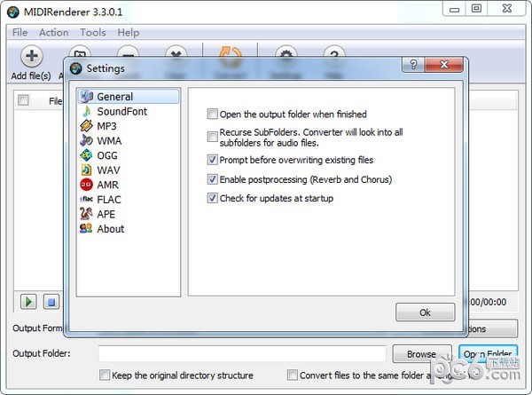Toggle Check for updates at startup
This screenshot has height=395, width=532.
pyautogui.click(x=213, y=198)
